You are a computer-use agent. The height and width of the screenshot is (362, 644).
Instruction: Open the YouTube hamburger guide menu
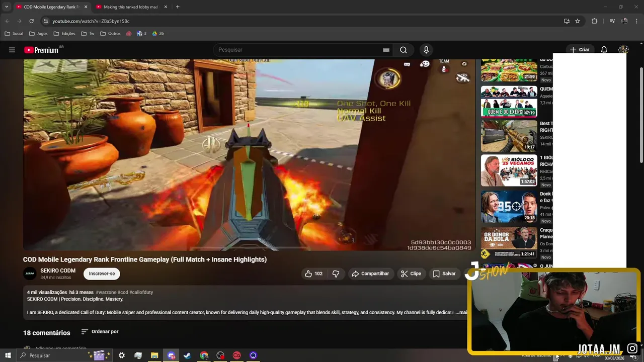coord(12,50)
